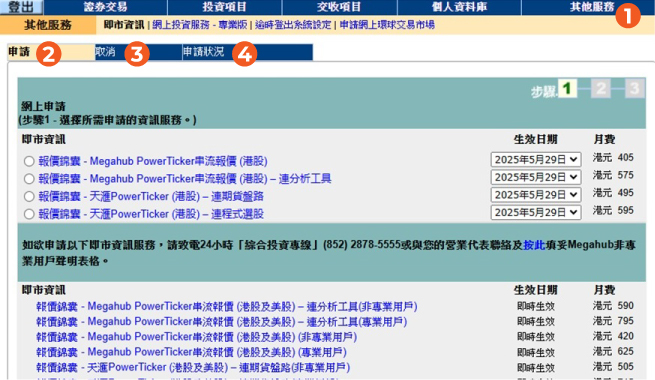Image resolution: width=655 pixels, height=380 pixels.
Task: Select 天滙PowerTicker (港股) 連期貨盤路 radio button
Action: [x=29, y=196]
